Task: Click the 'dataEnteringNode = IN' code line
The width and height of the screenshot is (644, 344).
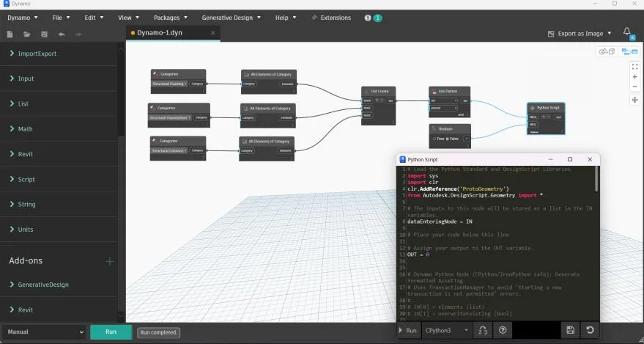Action: tap(440, 222)
